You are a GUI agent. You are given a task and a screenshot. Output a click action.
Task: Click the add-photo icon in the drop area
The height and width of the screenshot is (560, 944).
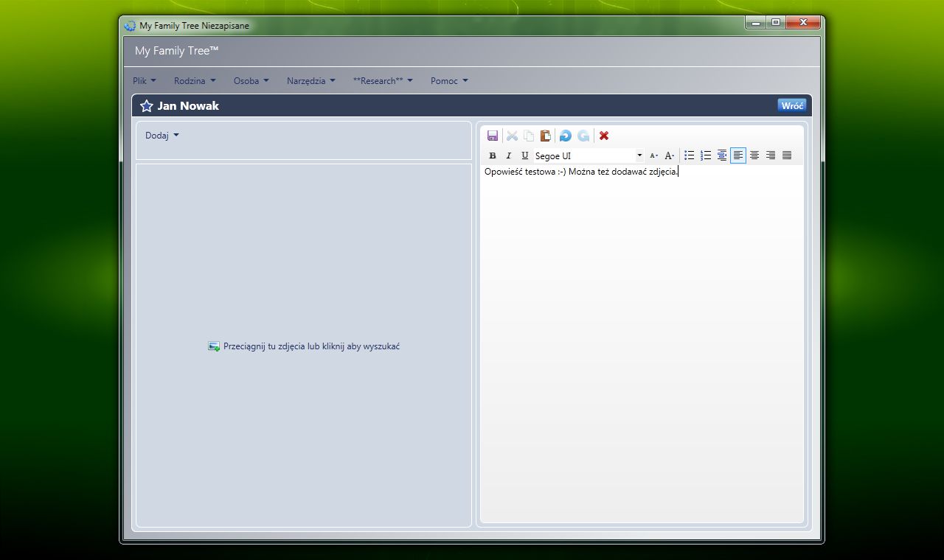point(214,346)
